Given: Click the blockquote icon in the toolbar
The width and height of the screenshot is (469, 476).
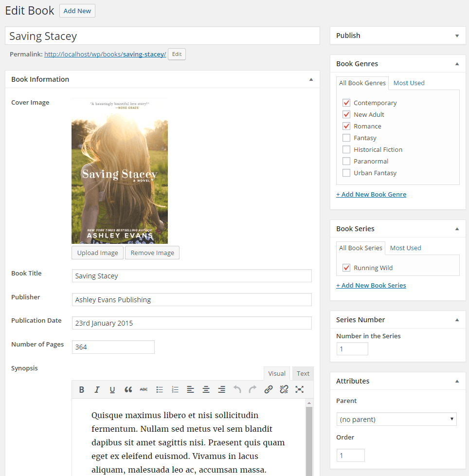Looking at the screenshot, I should coord(128,389).
